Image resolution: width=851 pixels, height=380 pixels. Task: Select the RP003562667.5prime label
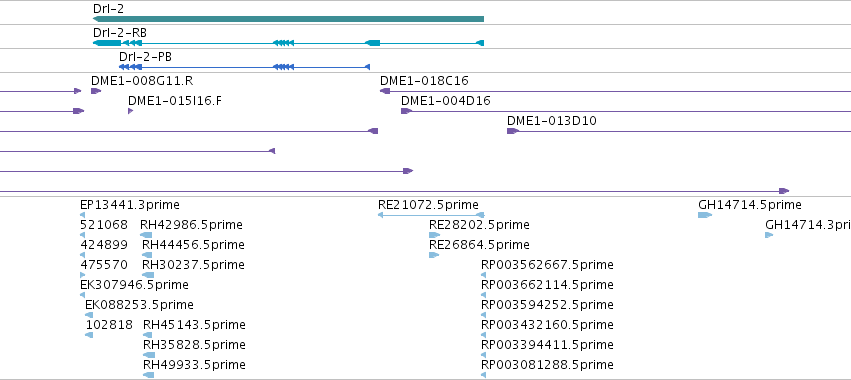[x=547, y=265]
